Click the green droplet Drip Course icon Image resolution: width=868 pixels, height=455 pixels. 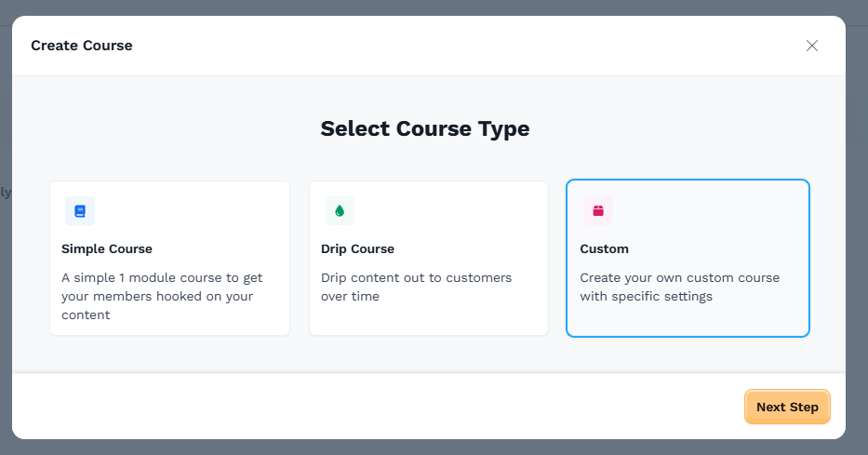pos(340,211)
